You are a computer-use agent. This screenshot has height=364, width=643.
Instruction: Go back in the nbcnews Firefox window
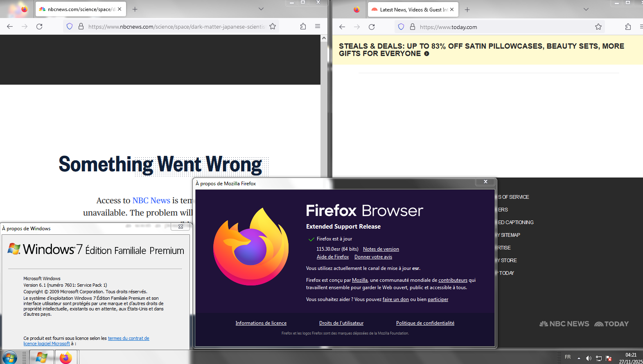[10, 27]
